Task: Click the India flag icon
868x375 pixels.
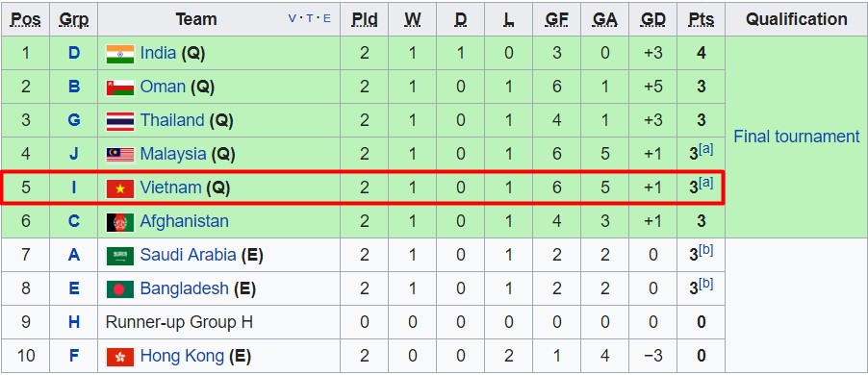Action: coord(120,54)
